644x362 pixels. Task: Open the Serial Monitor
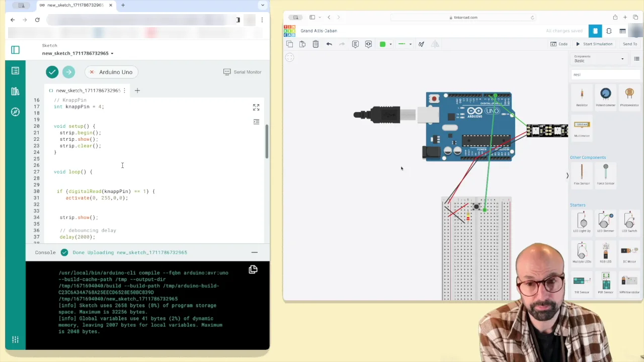click(243, 72)
